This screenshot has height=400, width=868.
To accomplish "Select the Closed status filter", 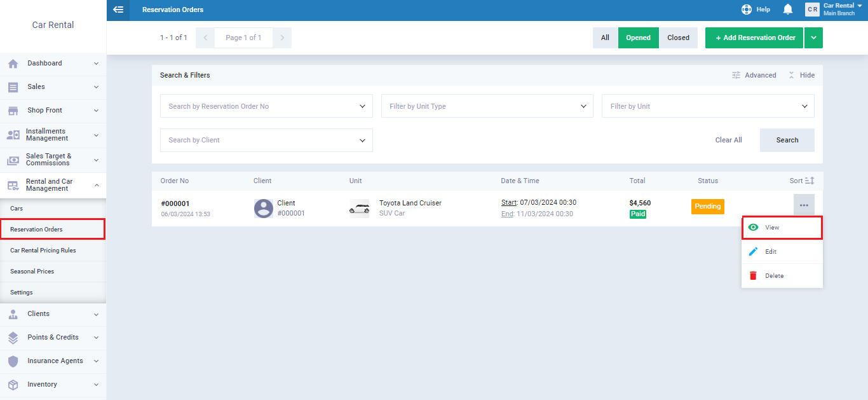I will [678, 38].
